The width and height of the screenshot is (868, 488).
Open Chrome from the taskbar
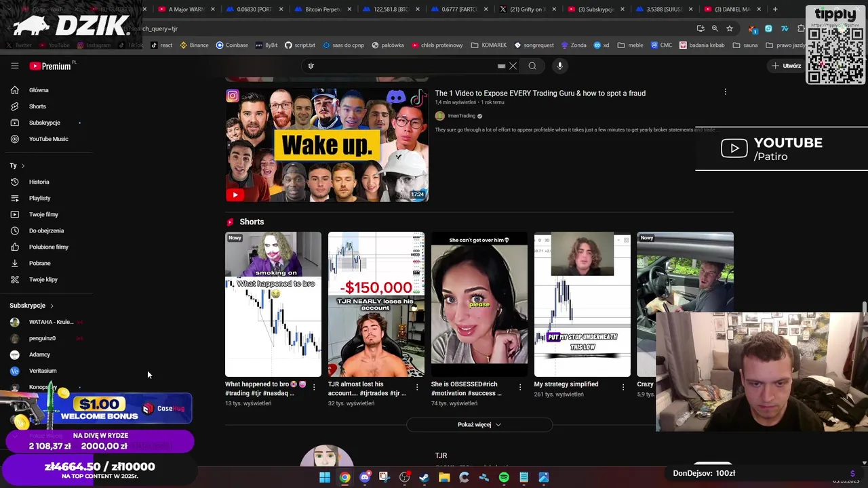point(345,477)
